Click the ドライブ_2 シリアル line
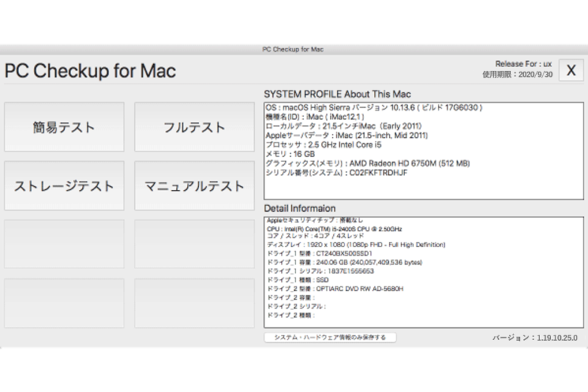This screenshot has height=392, width=588. coord(296,307)
